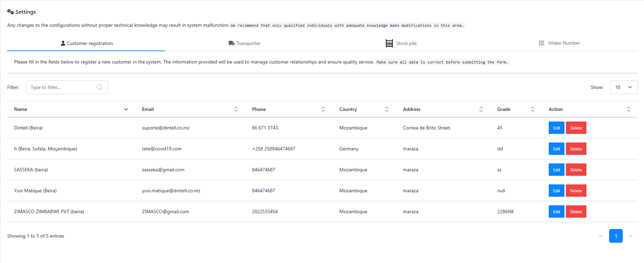
Task: Sort by Email column sort icon
Action: point(236,109)
